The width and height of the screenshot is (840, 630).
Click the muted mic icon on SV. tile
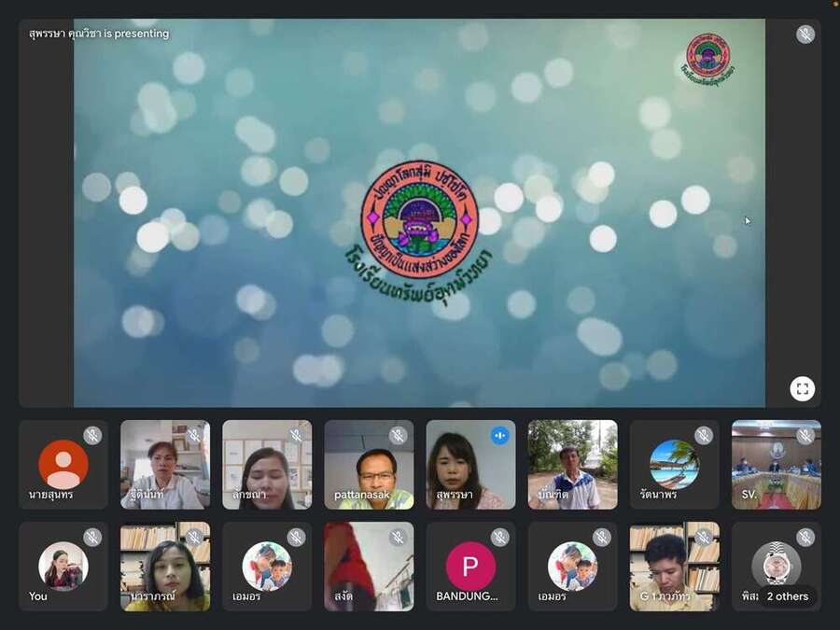(805, 436)
